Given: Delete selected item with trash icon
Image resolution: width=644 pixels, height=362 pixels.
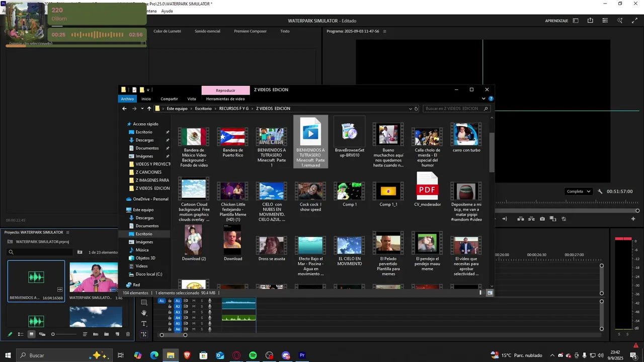Looking at the screenshot, I should tap(128, 334).
